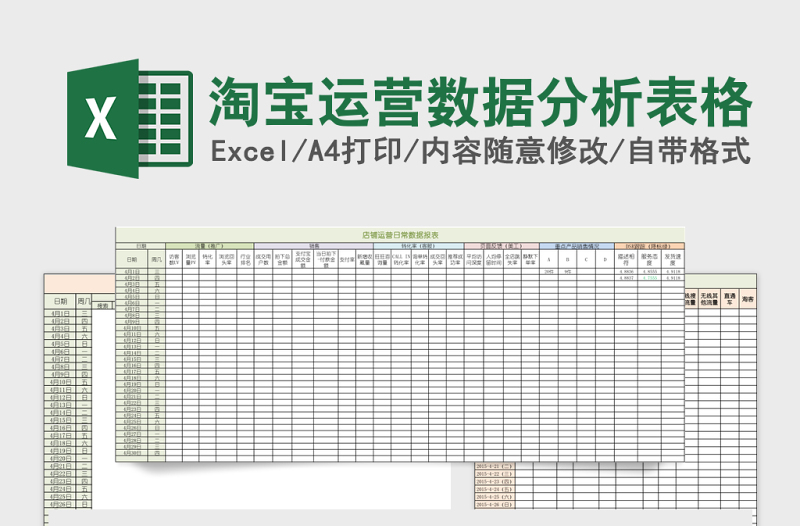800x526 pixels.
Task: Click the CALL IN转化率 column header
Action: click(401, 259)
